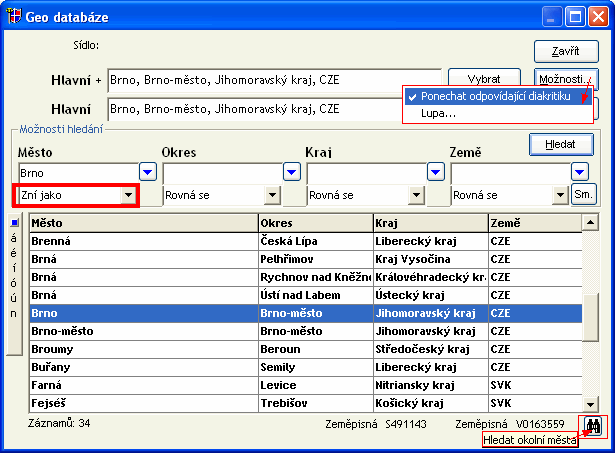Viewport: 615px width, 453px height.
Task: Click the Záznamů: 34 record count
Action: coord(59,424)
